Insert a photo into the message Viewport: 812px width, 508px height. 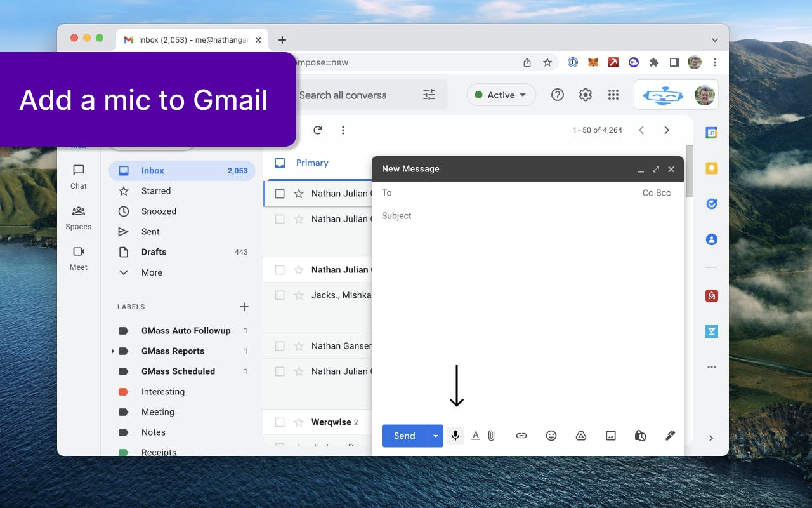[611, 436]
